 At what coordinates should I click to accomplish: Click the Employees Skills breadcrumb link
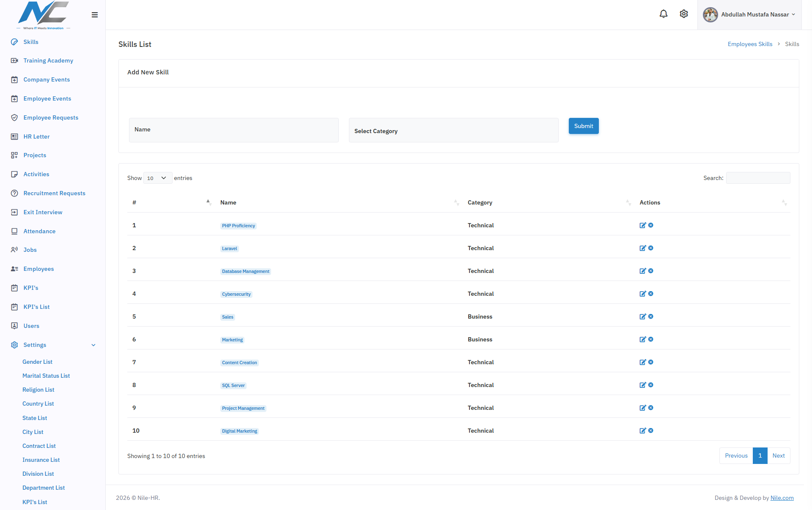pos(750,44)
